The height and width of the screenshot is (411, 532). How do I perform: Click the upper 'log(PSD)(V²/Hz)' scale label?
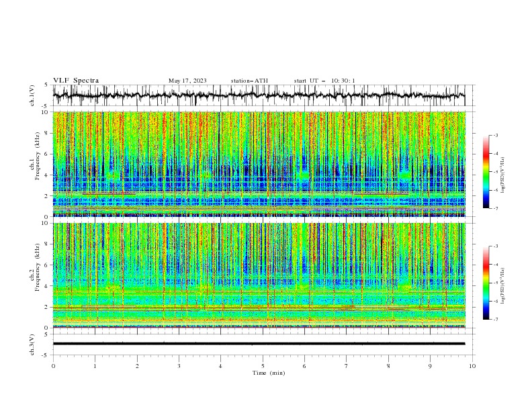coord(503,175)
